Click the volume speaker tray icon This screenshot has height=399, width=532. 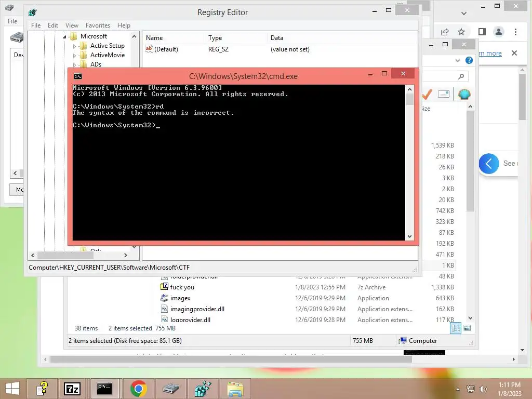(x=483, y=389)
